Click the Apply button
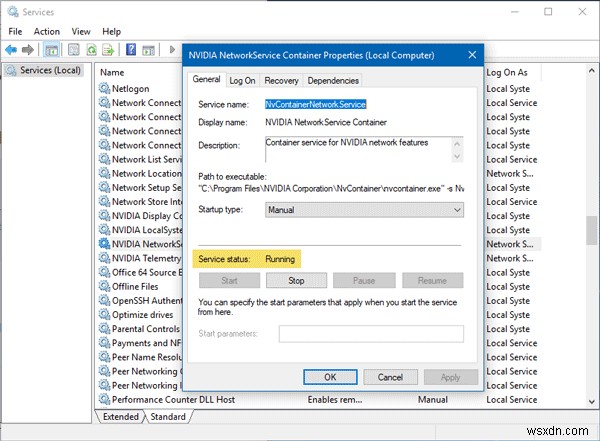This screenshot has height=441, width=600. (x=450, y=377)
